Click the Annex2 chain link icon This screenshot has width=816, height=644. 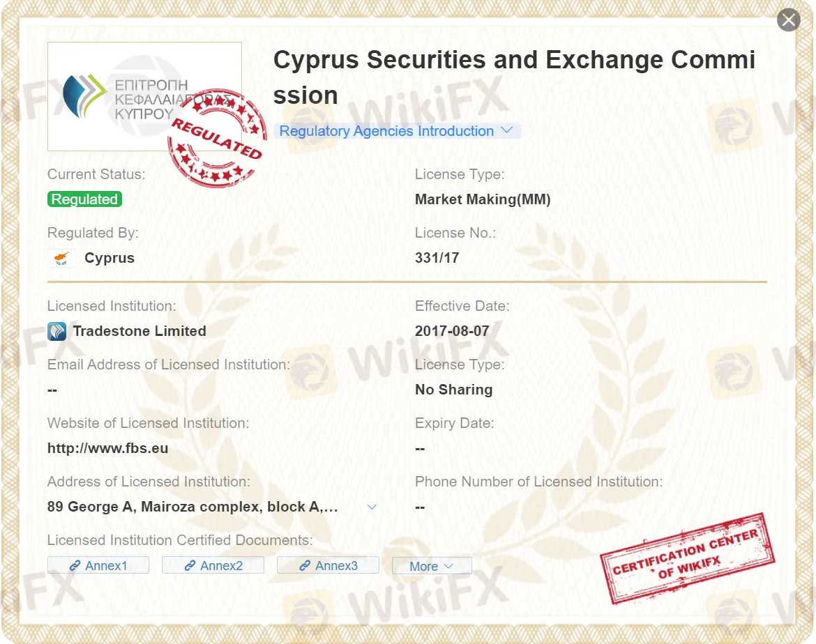190,565
